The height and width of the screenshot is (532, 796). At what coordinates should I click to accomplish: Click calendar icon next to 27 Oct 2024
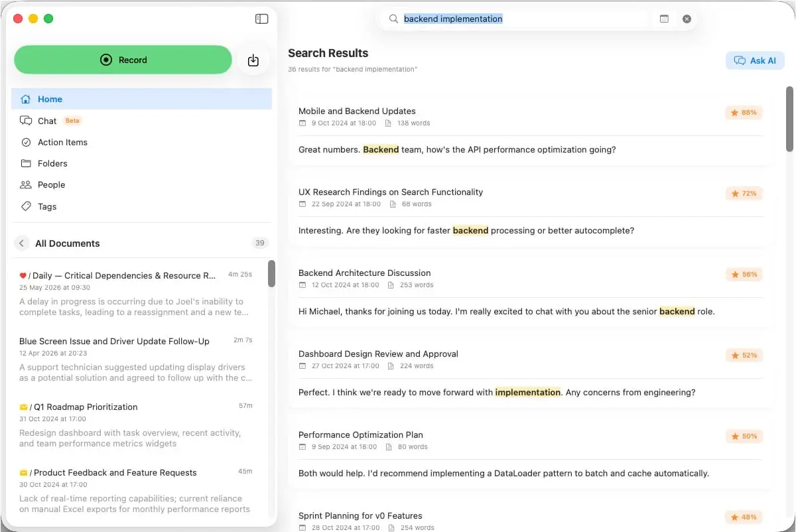302,366
